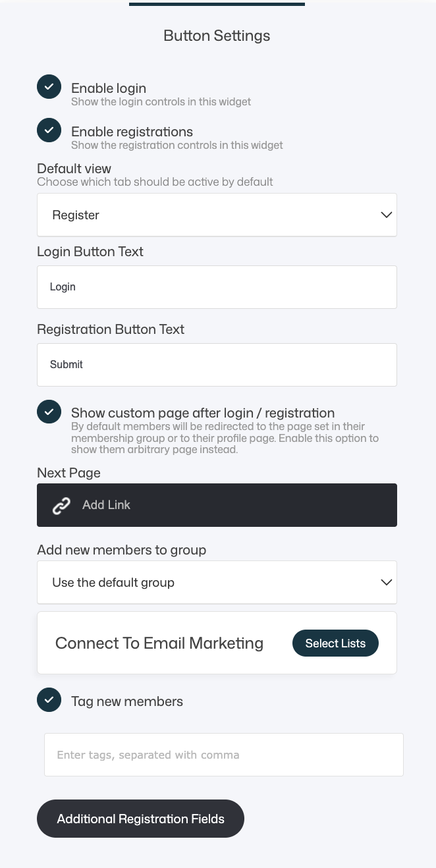Toggle the Enable registrations checkbox

click(49, 130)
